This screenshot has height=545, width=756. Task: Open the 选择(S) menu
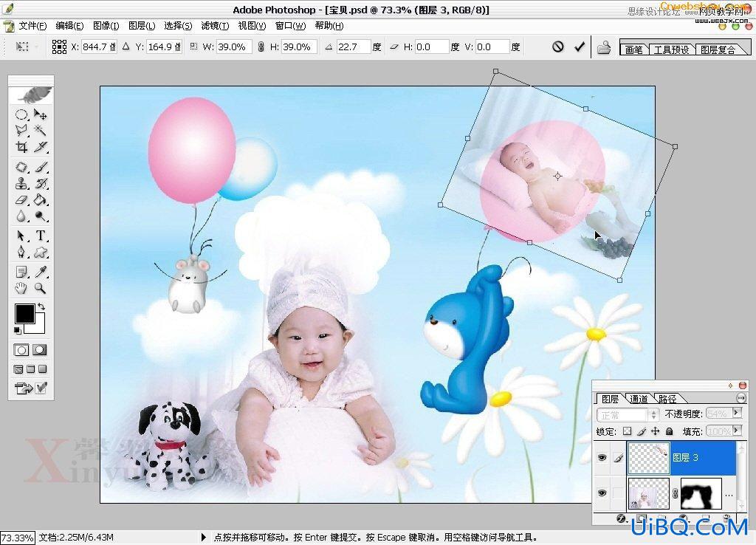178,26
